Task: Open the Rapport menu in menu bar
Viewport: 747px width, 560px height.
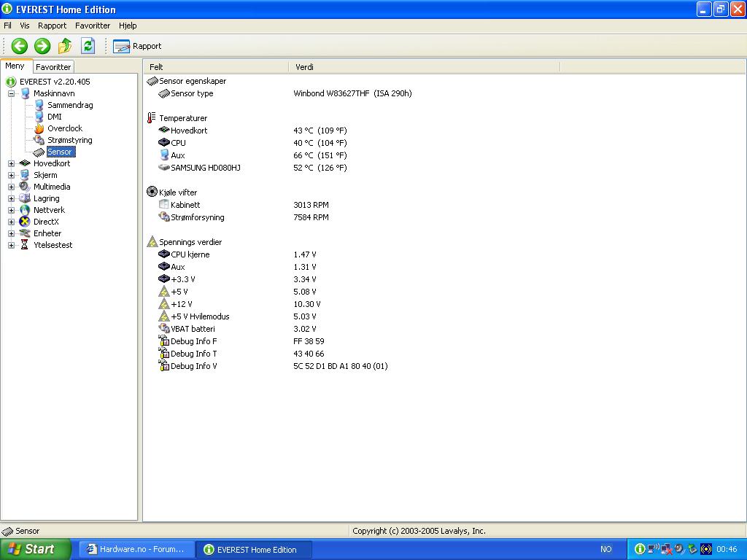Action: (x=53, y=26)
